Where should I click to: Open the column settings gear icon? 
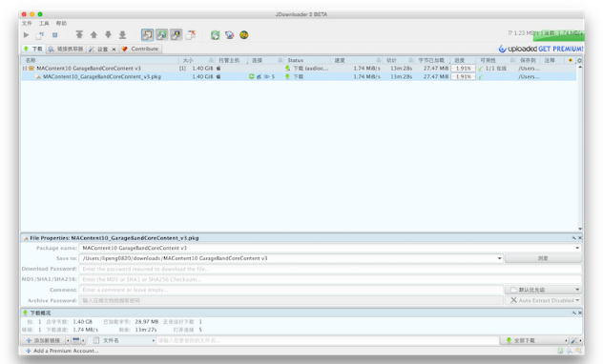579,60
